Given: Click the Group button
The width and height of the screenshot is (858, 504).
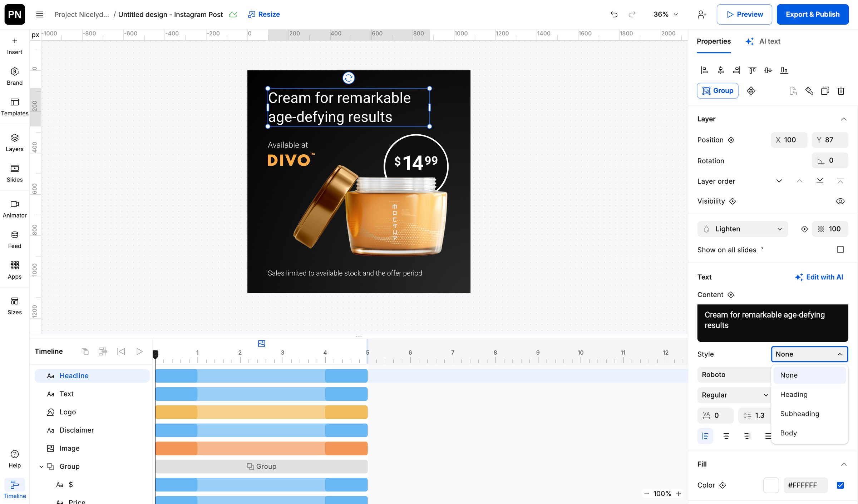Looking at the screenshot, I should coord(718,91).
